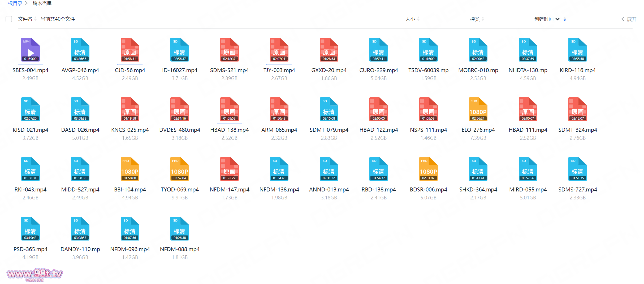Sort by 文件名 column header
The width and height of the screenshot is (644, 284).
tap(25, 19)
